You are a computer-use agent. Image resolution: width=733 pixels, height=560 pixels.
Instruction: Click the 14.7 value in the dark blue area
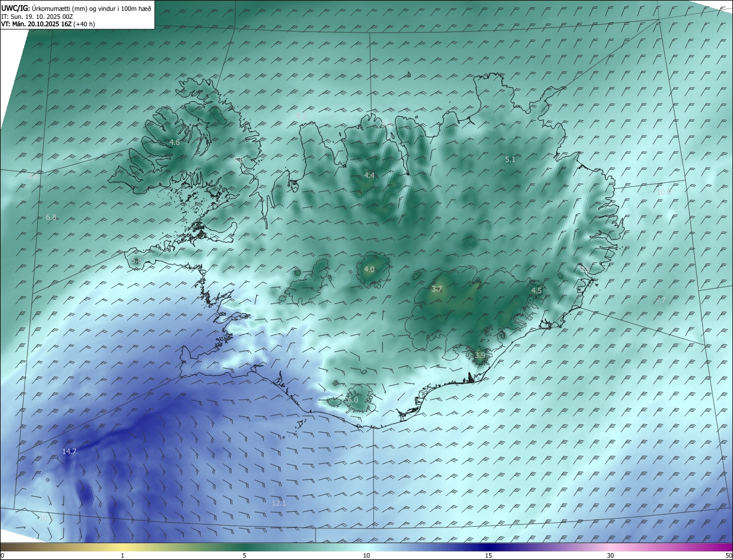[69, 451]
